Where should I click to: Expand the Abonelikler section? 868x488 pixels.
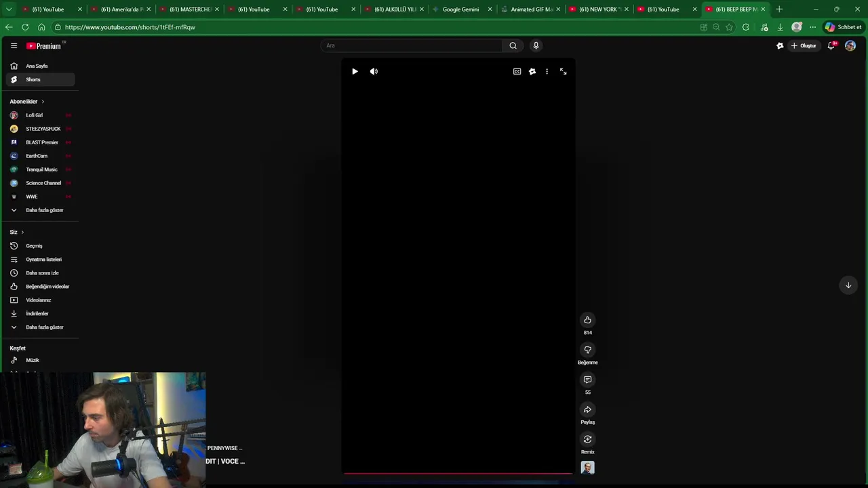click(27, 102)
